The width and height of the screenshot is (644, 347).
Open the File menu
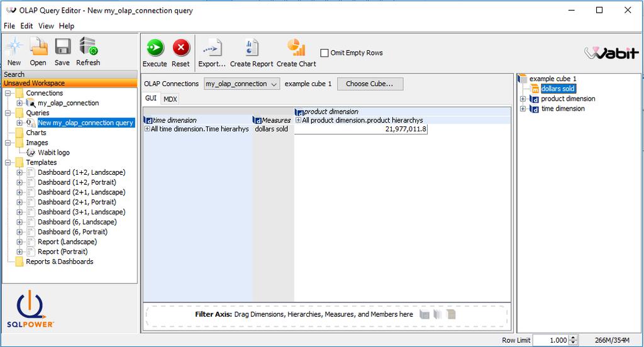click(x=9, y=26)
